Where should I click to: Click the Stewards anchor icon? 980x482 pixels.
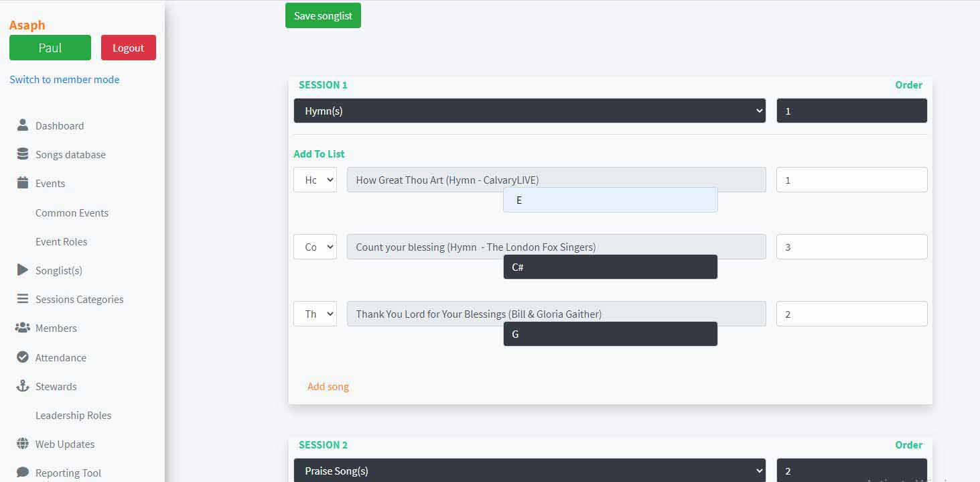[x=23, y=386]
